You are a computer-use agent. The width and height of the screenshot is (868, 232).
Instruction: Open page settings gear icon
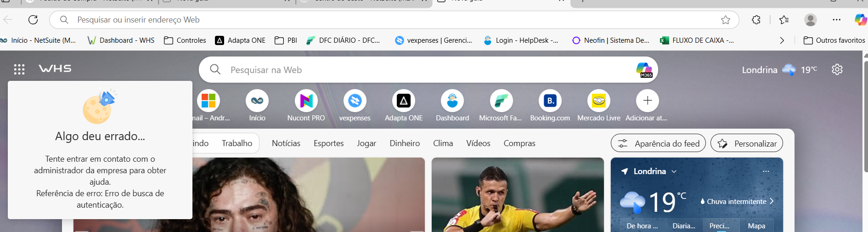click(x=837, y=69)
